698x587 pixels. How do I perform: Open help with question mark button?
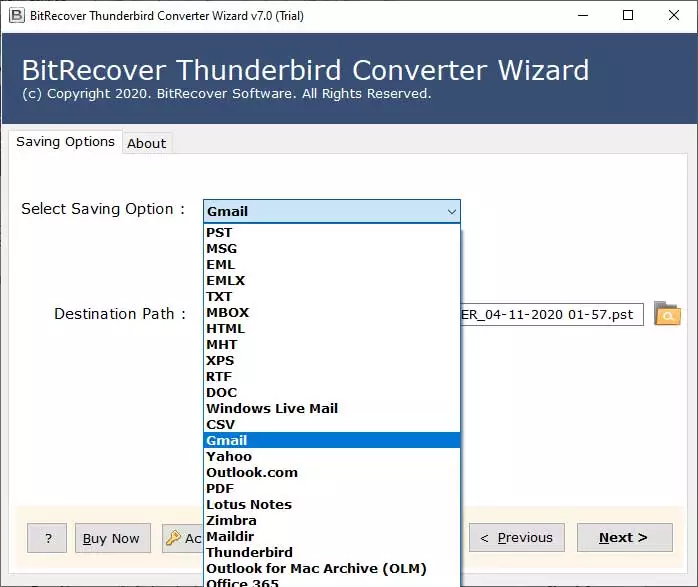47,538
